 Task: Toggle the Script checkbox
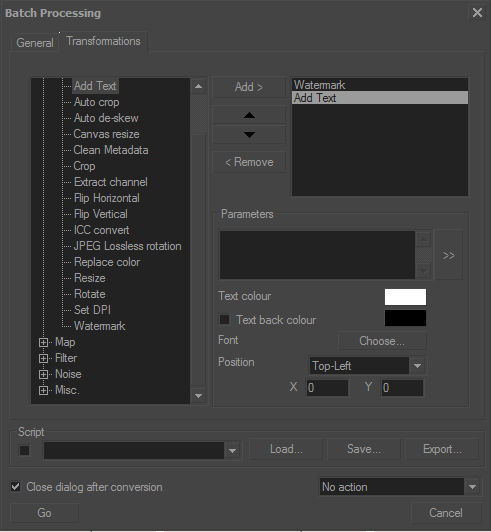tap(24, 451)
